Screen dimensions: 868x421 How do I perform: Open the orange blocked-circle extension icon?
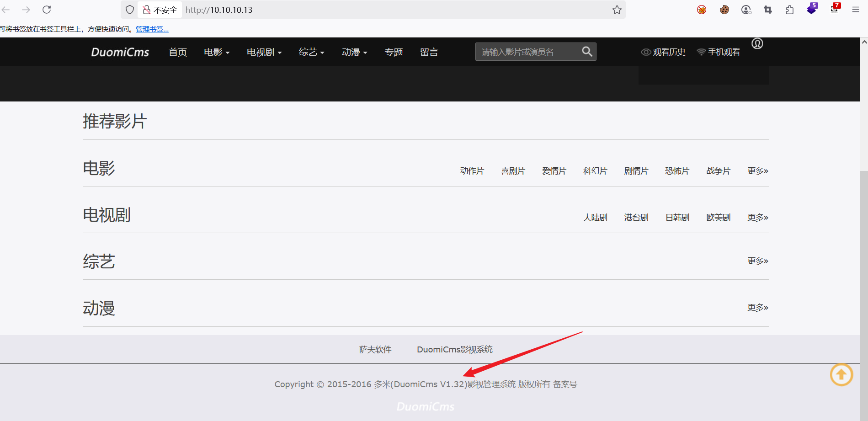[702, 10]
